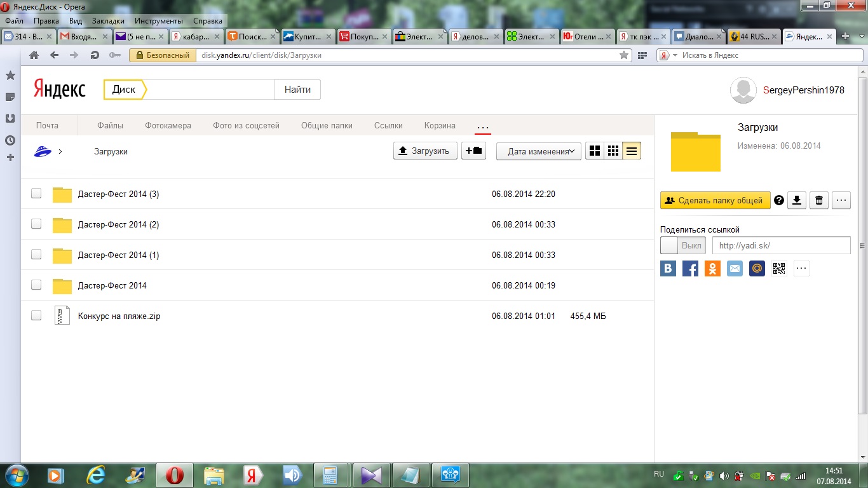Image resolution: width=868 pixels, height=488 pixels.
Task: Share the link by email envelope icon
Action: [x=735, y=269]
